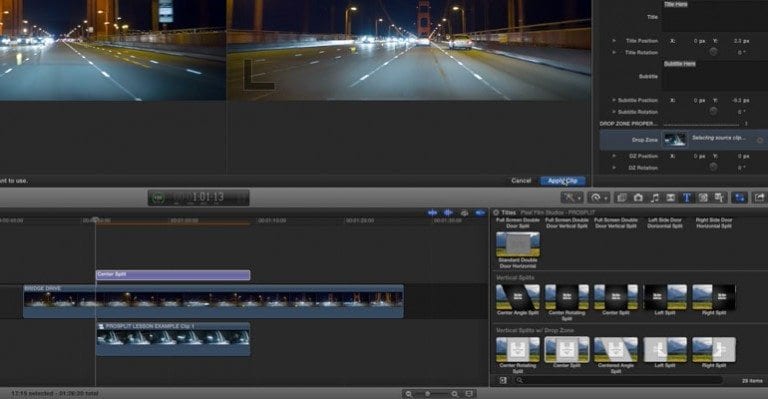768x399 pixels.
Task: Select Standard Double Door Horizontal thumbnail
Action: tap(518, 244)
